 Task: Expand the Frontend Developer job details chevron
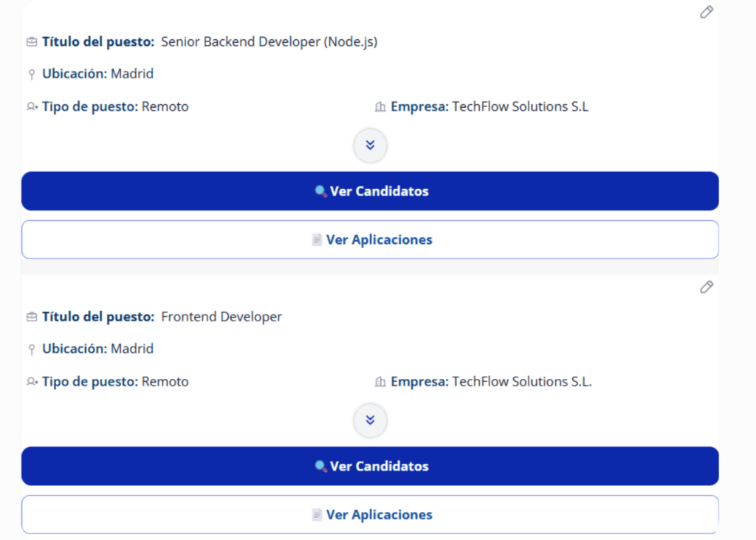pos(370,420)
